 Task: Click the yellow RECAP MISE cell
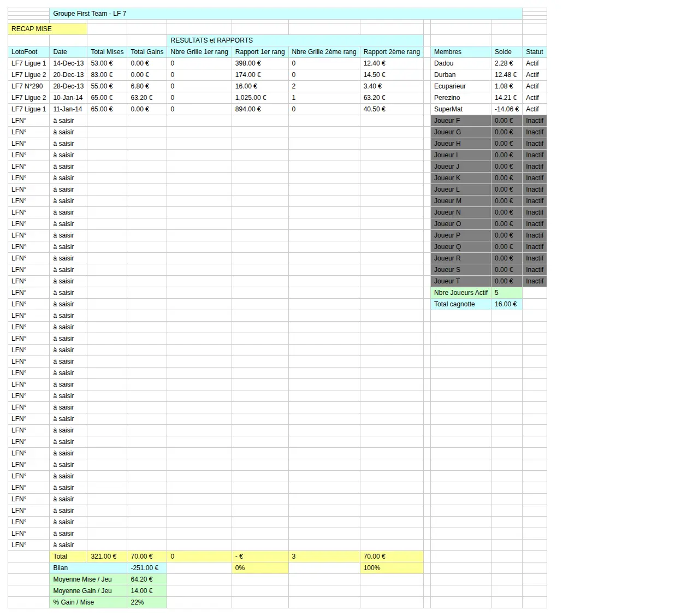point(48,29)
